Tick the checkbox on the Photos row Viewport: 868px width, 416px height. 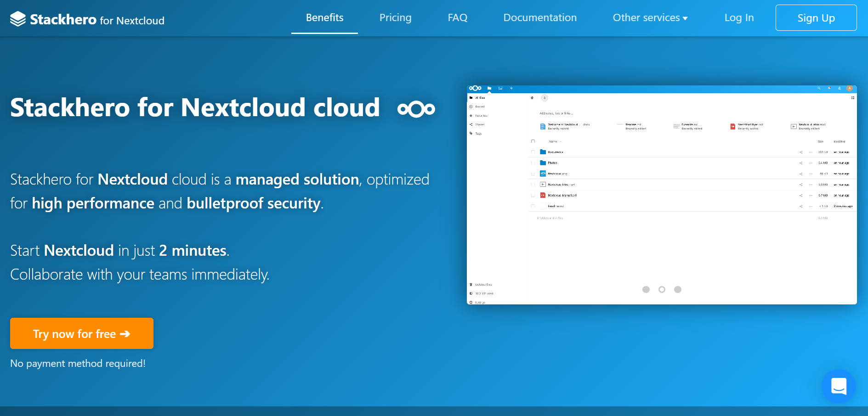533,163
